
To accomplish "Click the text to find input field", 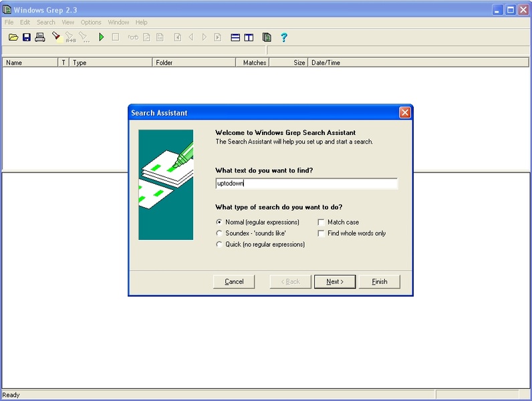I will 306,183.
